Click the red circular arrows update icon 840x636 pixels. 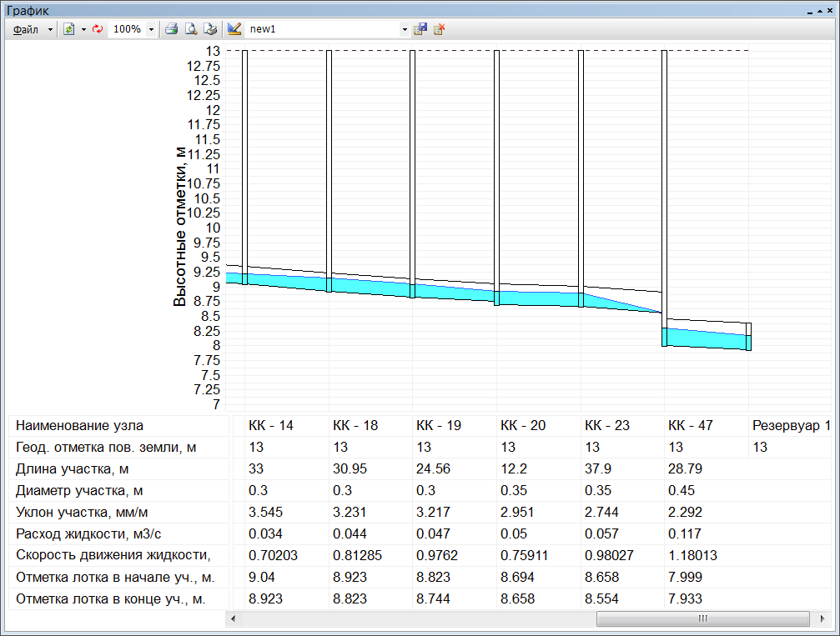[98, 28]
